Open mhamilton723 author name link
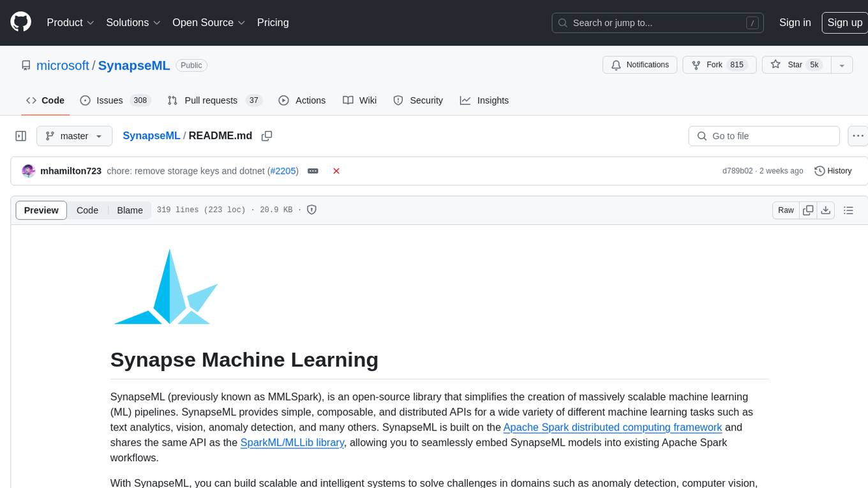 [71, 171]
